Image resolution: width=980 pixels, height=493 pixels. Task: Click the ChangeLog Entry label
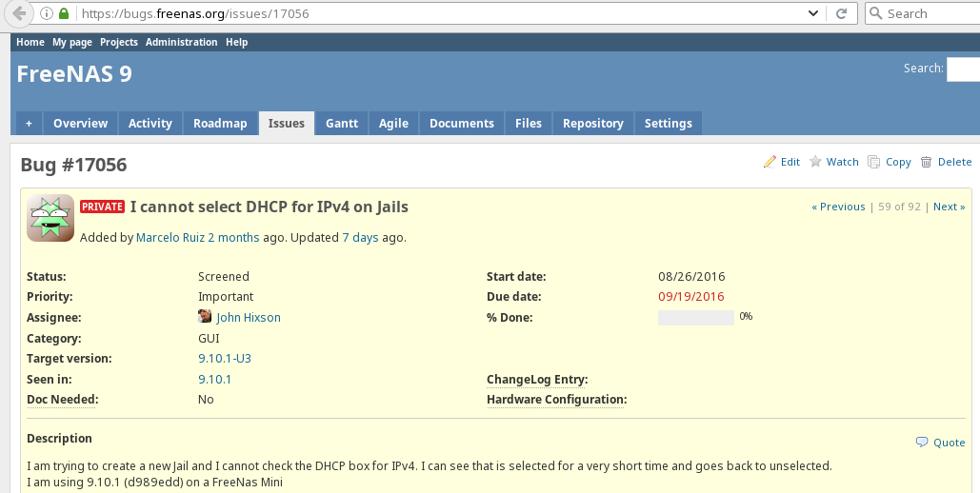537,380
